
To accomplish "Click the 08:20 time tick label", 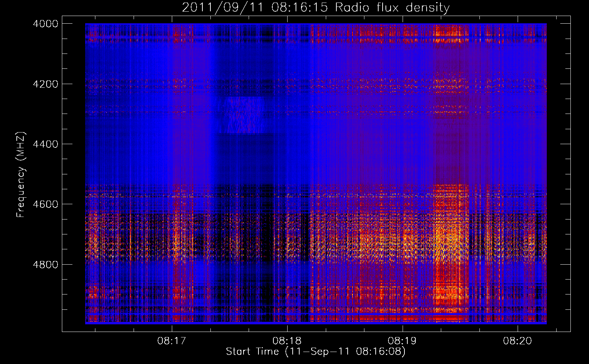I will (x=518, y=341).
